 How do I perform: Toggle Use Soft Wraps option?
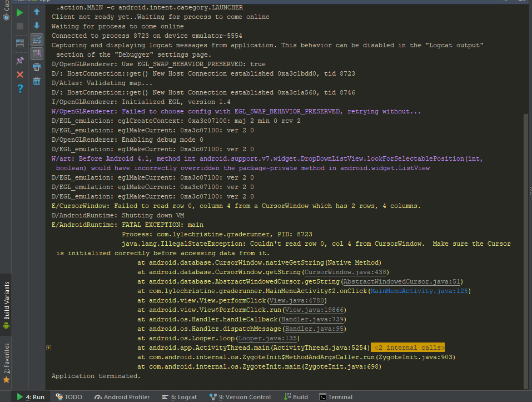pos(37,39)
